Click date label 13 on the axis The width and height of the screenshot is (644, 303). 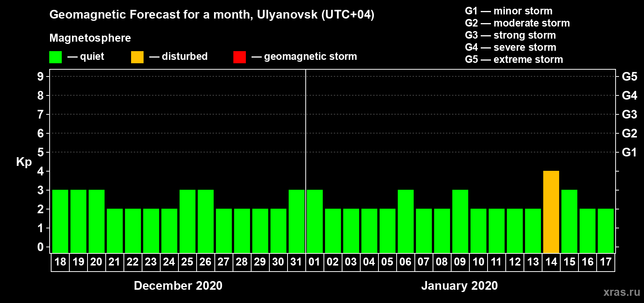pyautogui.click(x=533, y=262)
